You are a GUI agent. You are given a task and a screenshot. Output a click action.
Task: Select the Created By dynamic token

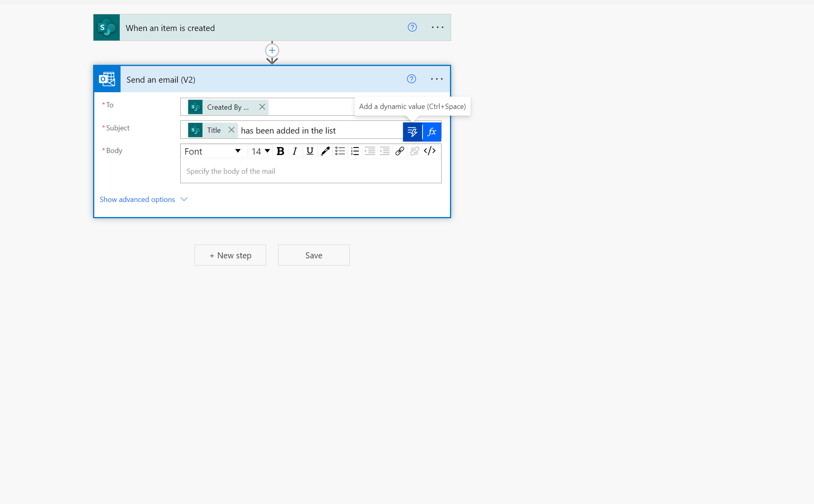point(228,107)
